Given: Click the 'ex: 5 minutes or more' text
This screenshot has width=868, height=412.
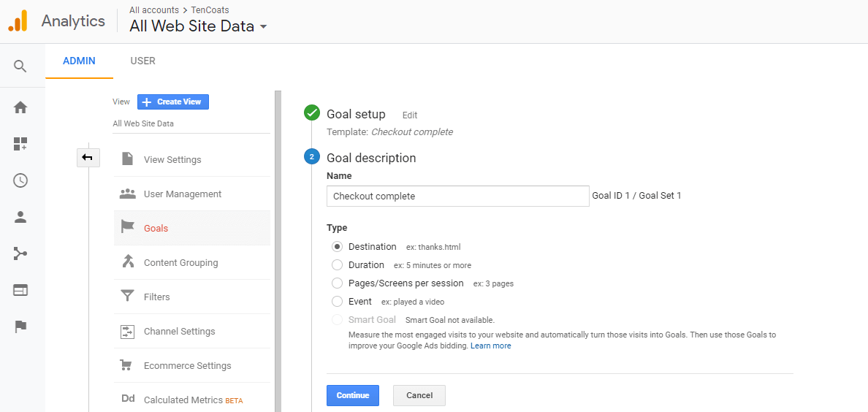Looking at the screenshot, I should point(433,265).
